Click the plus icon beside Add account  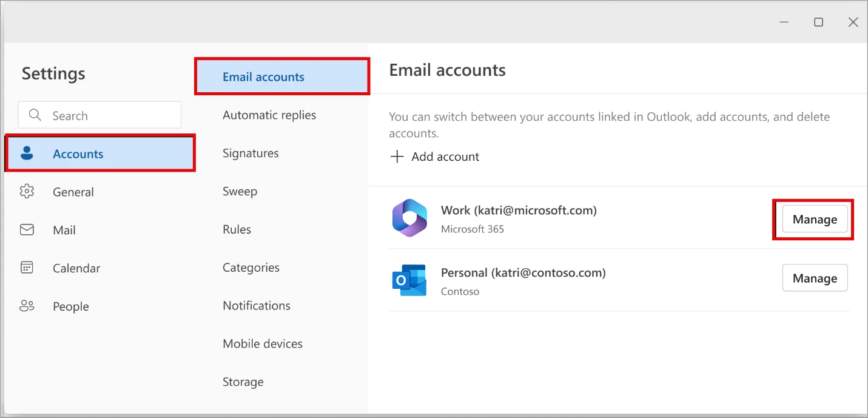[x=397, y=157]
